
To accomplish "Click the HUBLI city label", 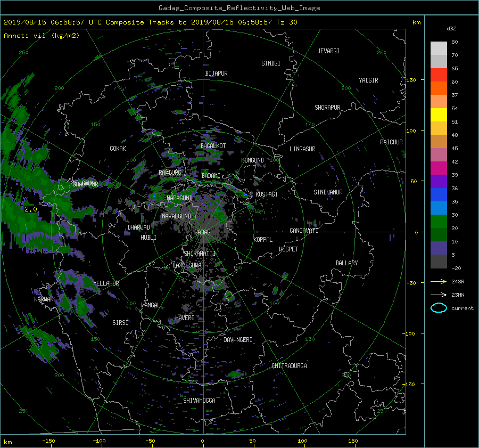I will tap(148, 238).
